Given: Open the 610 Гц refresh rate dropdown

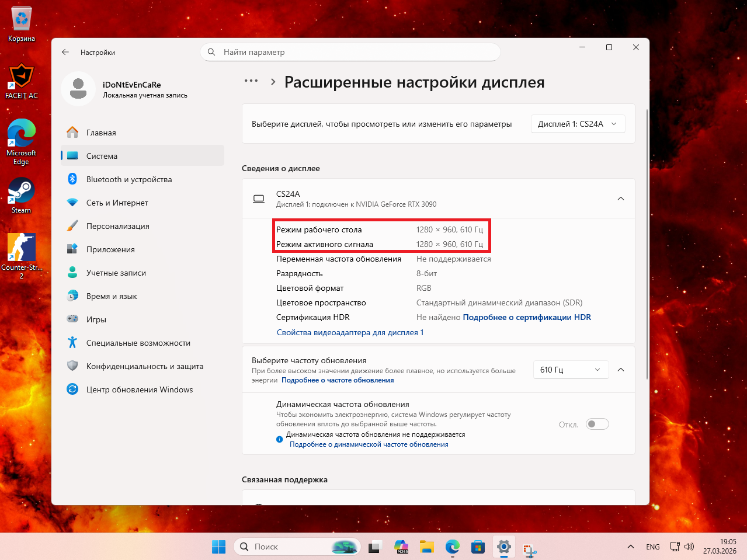Looking at the screenshot, I should click(571, 370).
